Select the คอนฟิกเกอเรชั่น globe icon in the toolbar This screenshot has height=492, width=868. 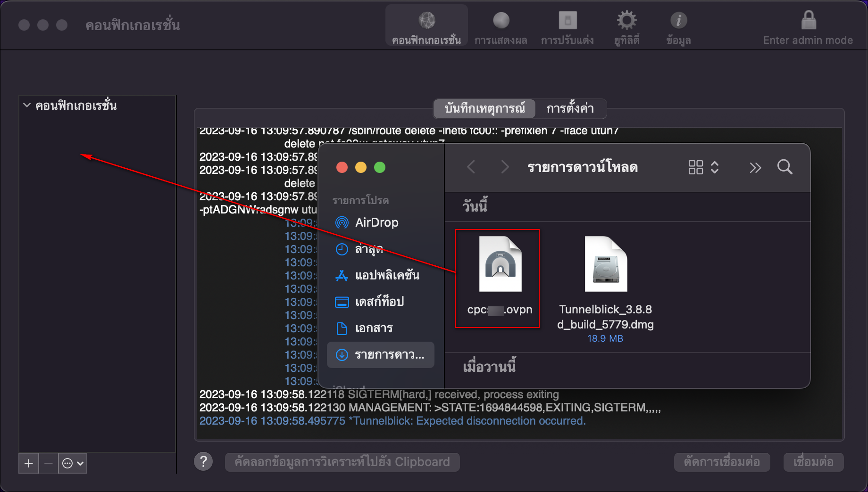(426, 20)
